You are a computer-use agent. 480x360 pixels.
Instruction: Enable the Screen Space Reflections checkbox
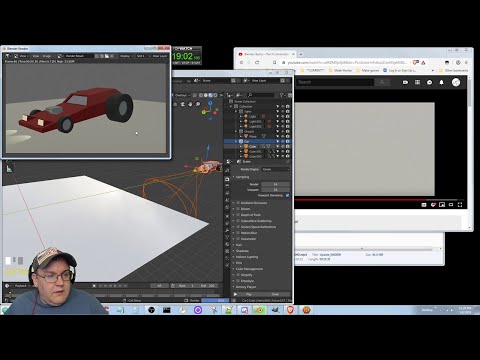(x=238, y=227)
